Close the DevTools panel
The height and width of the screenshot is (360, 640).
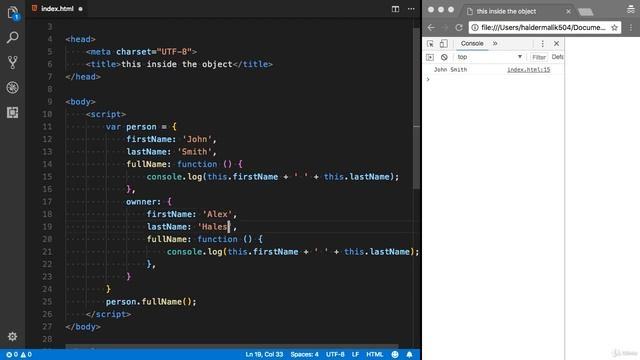click(556, 43)
